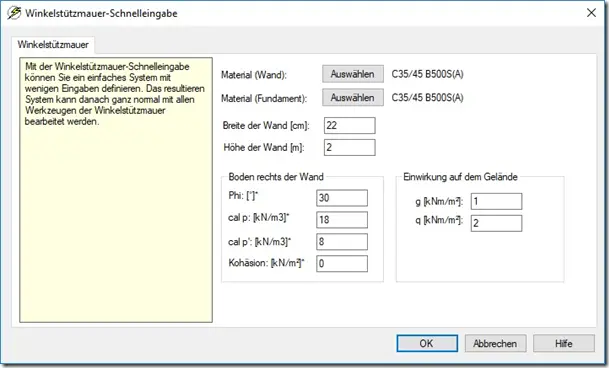Click the g [kNm/m²] load input field
Viewport: 609px width, 368px height.
496,201
